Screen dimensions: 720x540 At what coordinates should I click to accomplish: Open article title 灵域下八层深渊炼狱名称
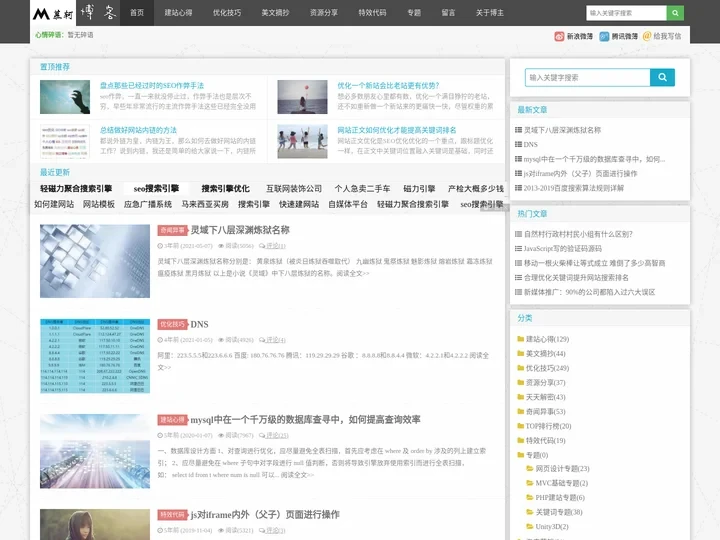point(240,230)
